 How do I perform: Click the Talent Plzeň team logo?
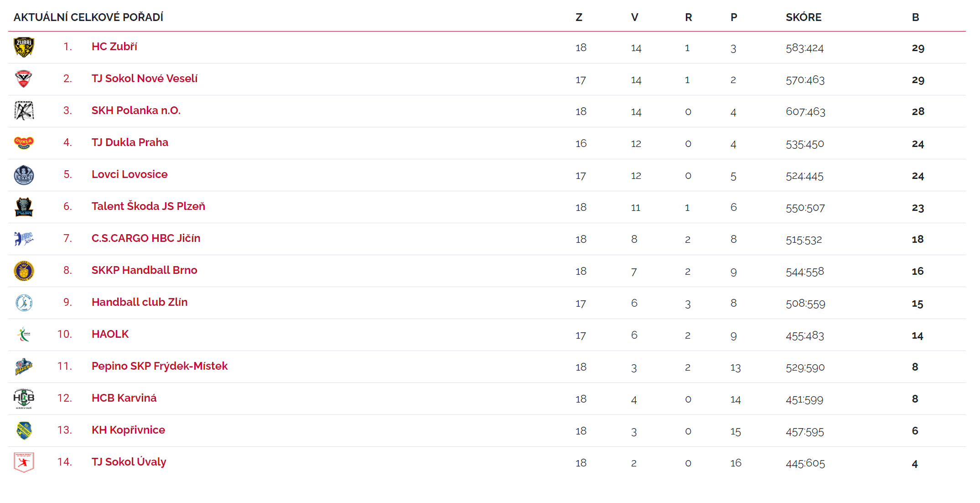pos(24,207)
